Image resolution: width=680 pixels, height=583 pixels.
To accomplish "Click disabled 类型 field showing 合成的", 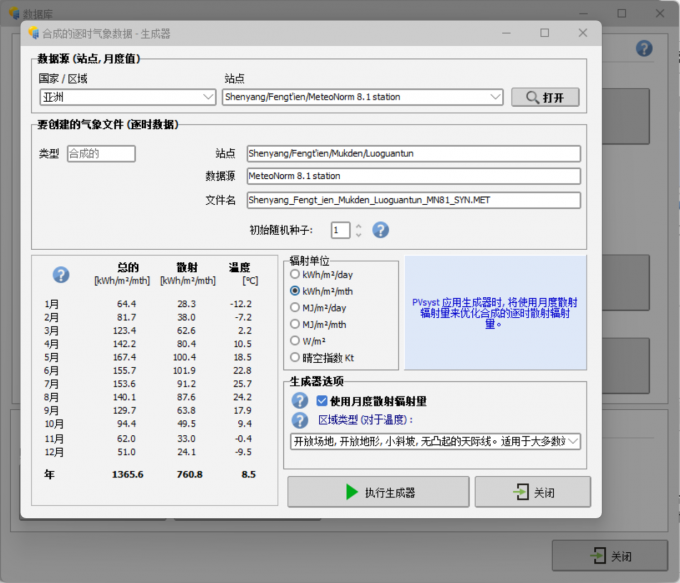I will click(x=101, y=154).
